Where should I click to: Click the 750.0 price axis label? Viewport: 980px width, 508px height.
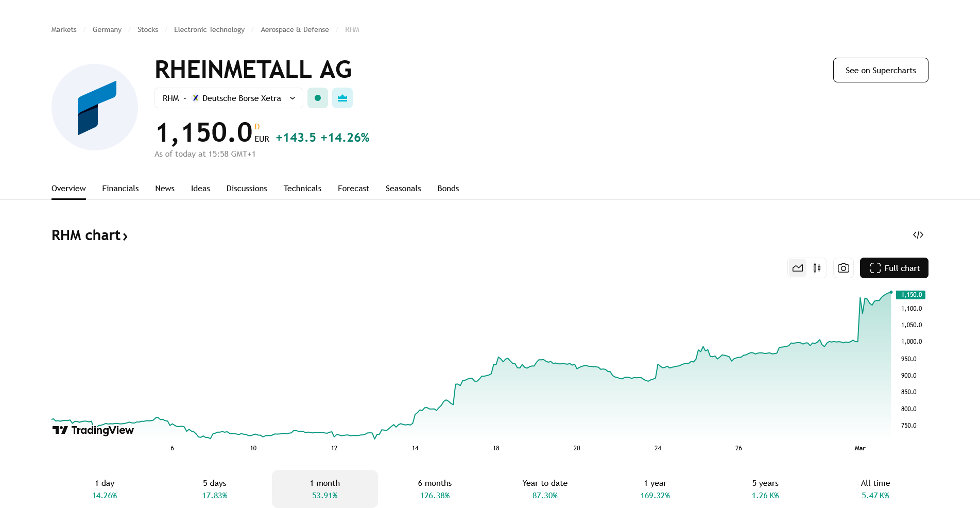click(x=908, y=426)
